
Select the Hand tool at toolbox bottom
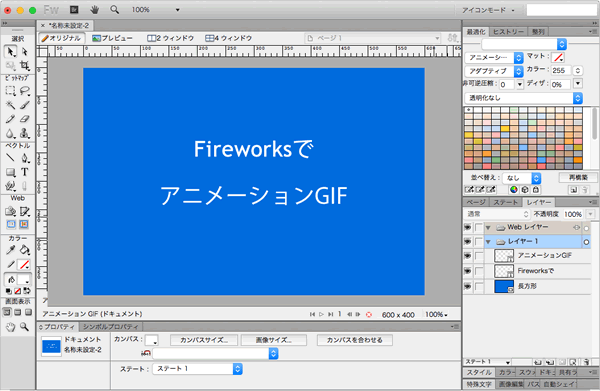pyautogui.click(x=10, y=327)
